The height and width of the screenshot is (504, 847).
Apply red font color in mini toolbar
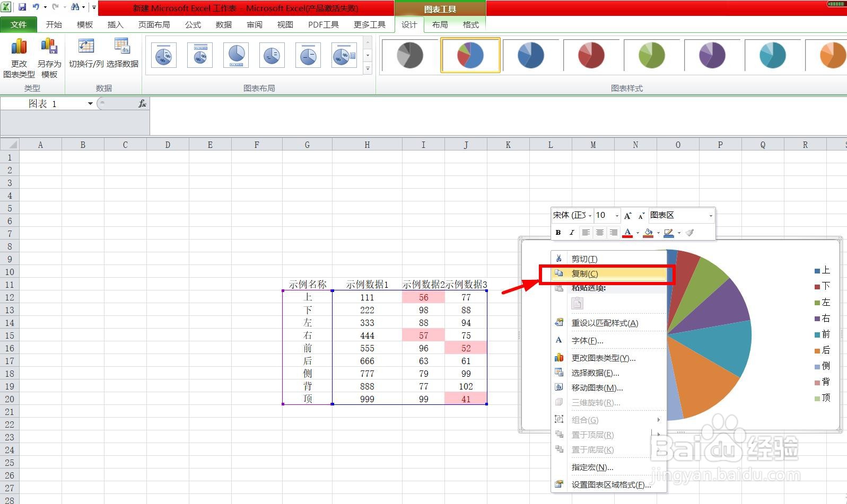pyautogui.click(x=627, y=232)
